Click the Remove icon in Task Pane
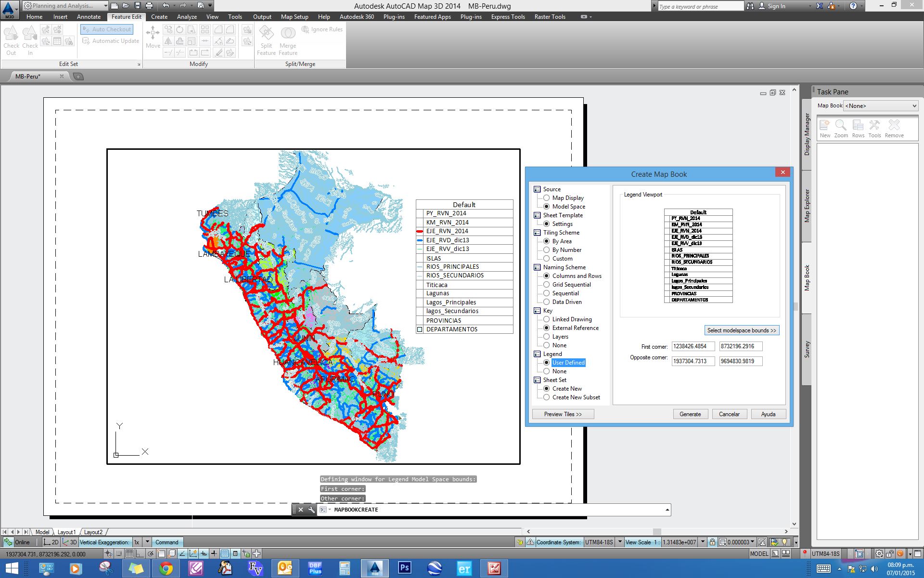The height and width of the screenshot is (578, 924). pos(894,127)
